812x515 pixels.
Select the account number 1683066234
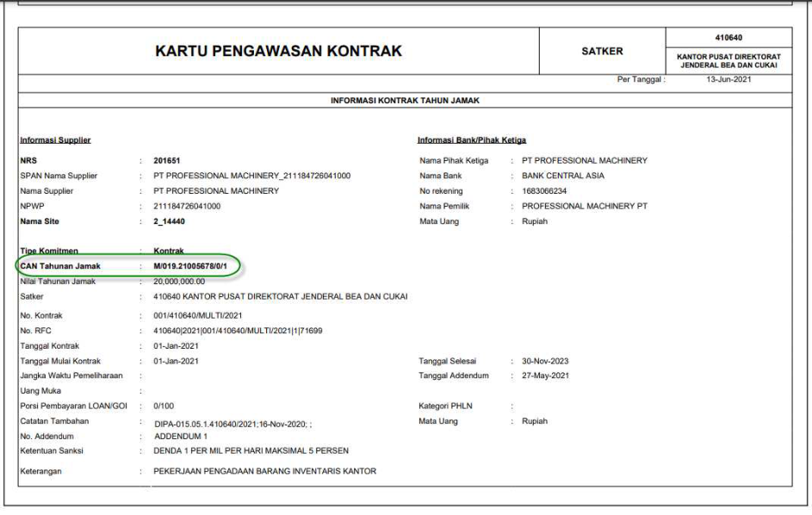(x=545, y=191)
